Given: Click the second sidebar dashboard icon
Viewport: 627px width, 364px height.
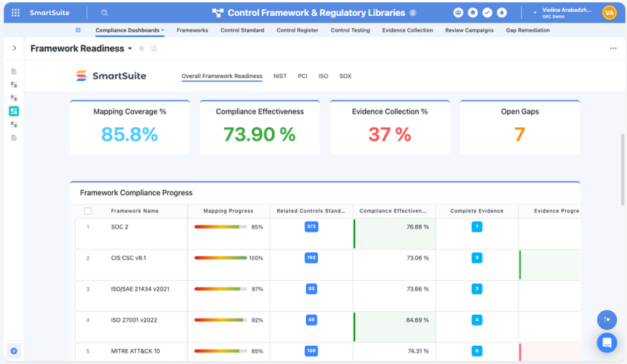Looking at the screenshot, I should 14,85.
